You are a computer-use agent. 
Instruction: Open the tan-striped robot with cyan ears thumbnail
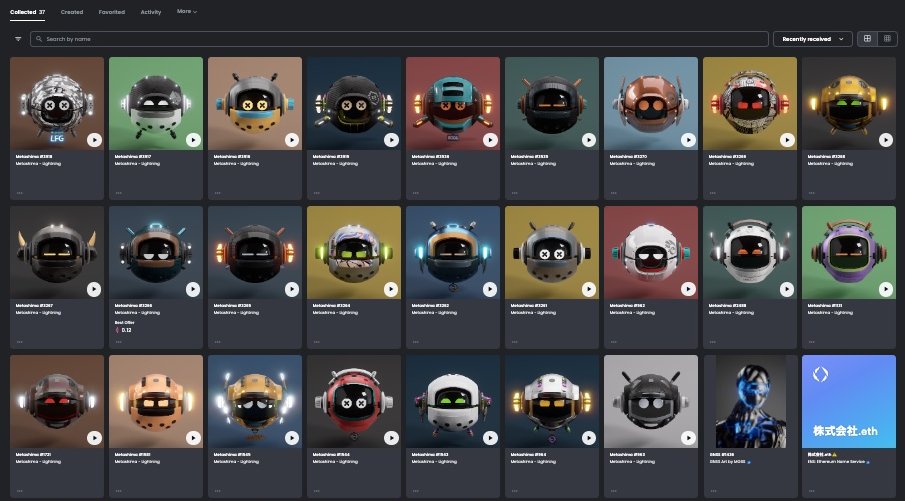[x=452, y=252]
